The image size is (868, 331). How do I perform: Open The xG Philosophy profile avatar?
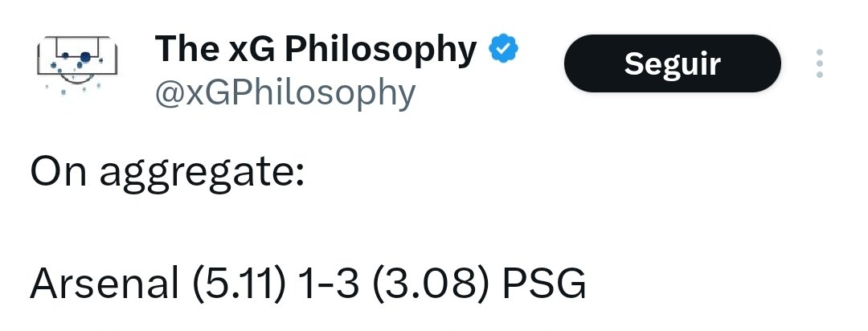coord(77,67)
